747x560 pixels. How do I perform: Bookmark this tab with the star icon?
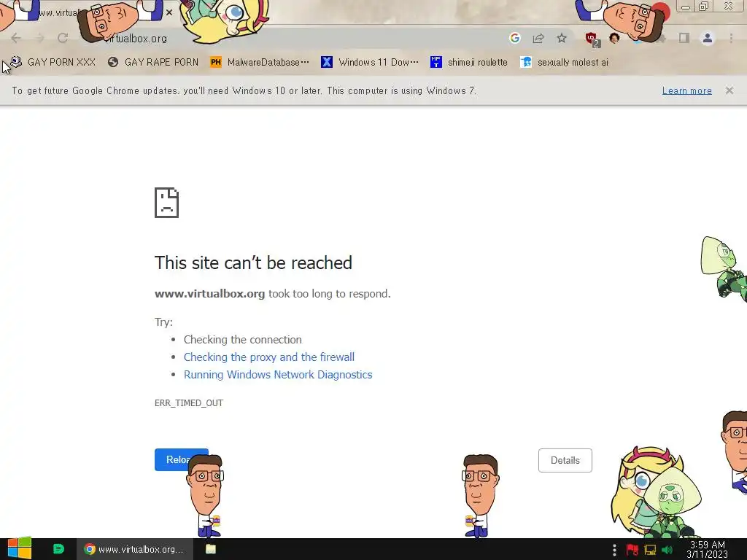pos(562,38)
